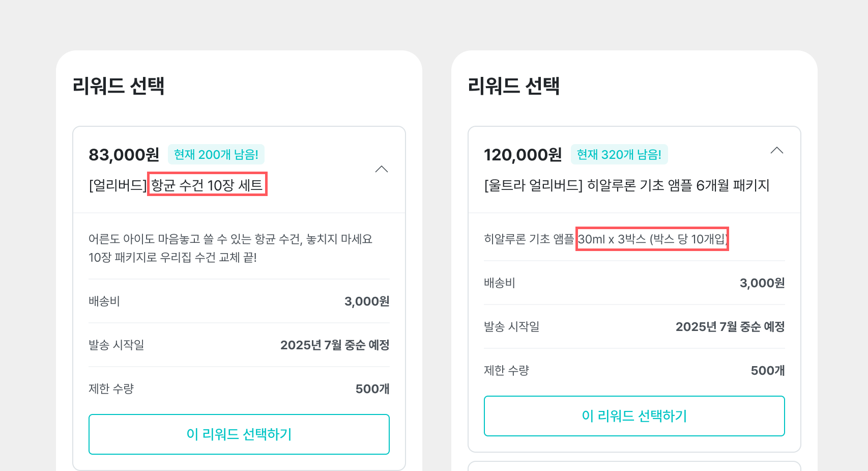The height and width of the screenshot is (471, 868).
Task: Click 배송비 label in the towel card
Action: click(x=104, y=301)
